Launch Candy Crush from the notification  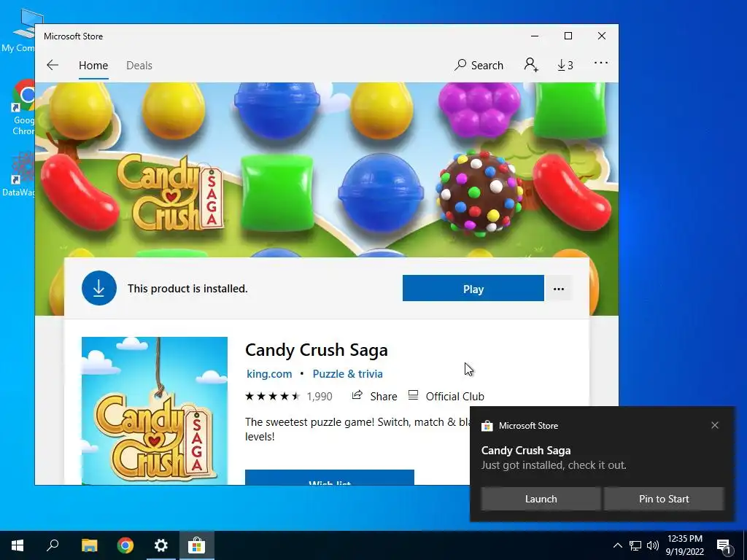[541, 499]
